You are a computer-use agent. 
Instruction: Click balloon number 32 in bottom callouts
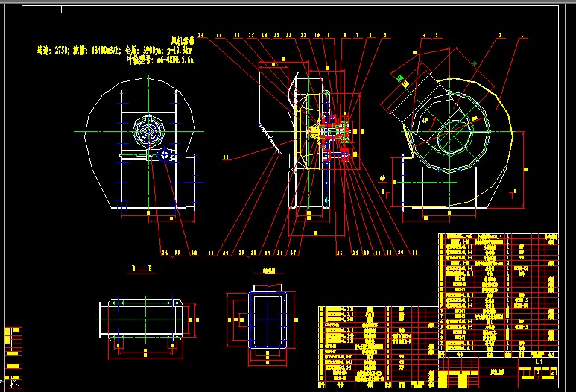(x=194, y=253)
